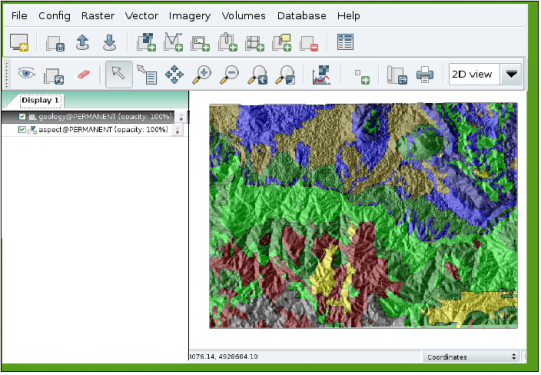The image size is (541, 375).
Task: Click the Erase display red eraser icon
Action: [x=83, y=74]
